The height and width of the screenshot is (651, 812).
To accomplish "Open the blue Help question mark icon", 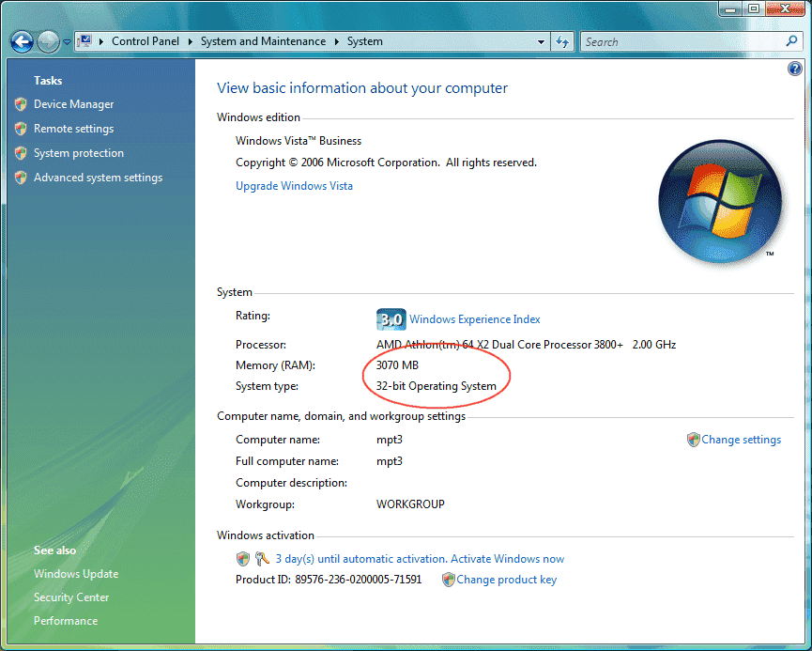I will [795, 69].
